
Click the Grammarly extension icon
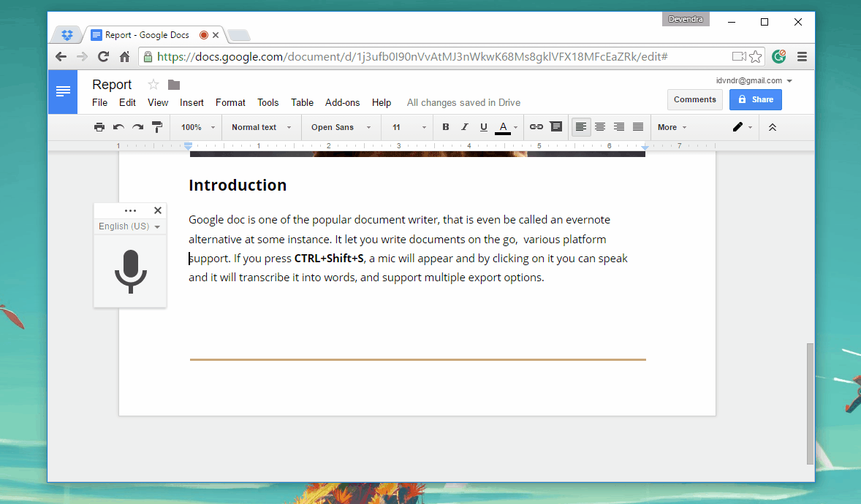coord(778,56)
